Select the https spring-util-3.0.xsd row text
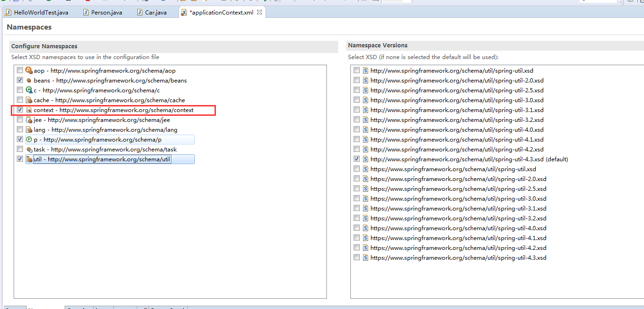644x309 pixels. point(459,198)
